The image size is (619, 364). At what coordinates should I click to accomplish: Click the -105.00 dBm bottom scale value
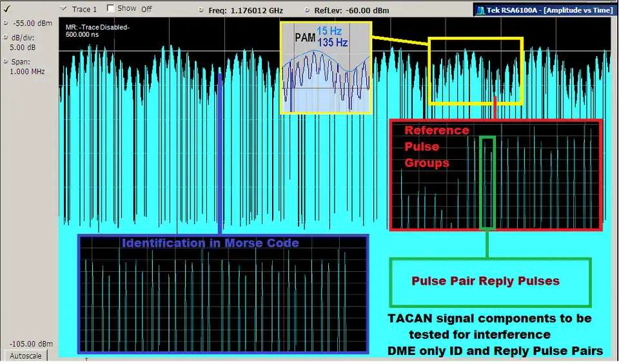pos(28,344)
